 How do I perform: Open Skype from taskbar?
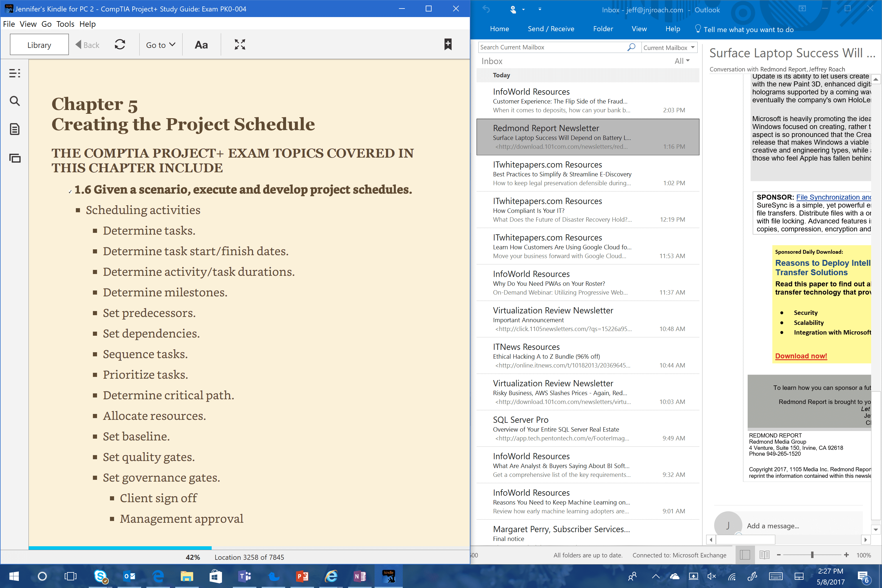[x=100, y=576]
